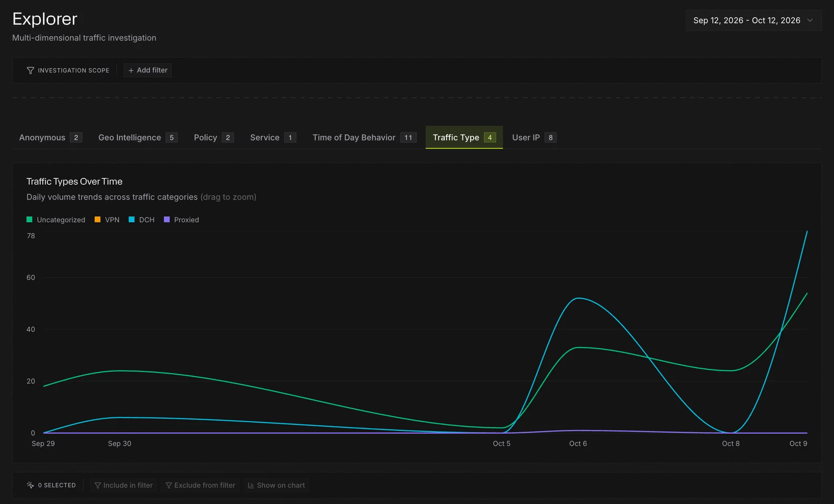Click the 78 y-axis value

click(x=31, y=236)
